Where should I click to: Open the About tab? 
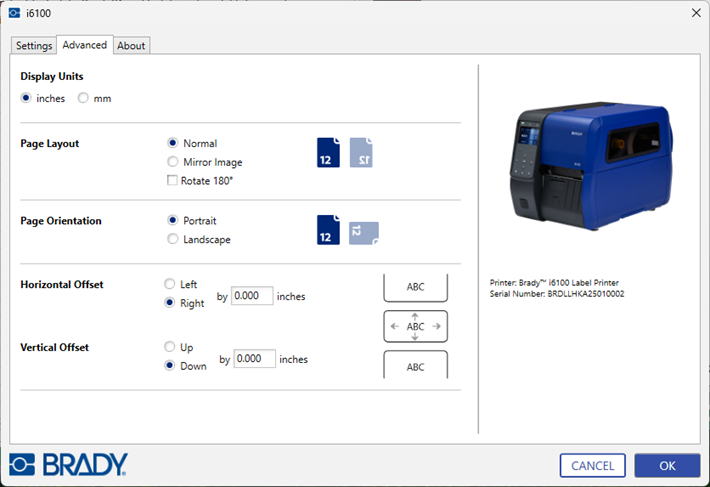[x=131, y=46]
